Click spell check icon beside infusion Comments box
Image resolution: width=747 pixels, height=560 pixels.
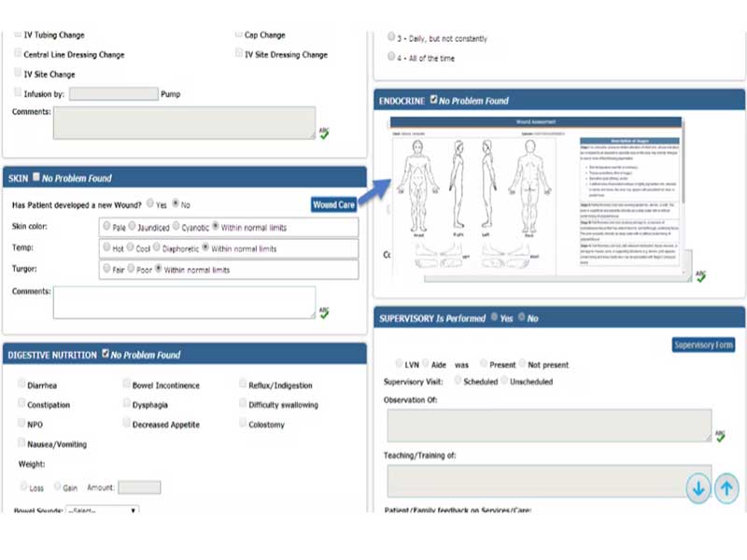(x=324, y=133)
